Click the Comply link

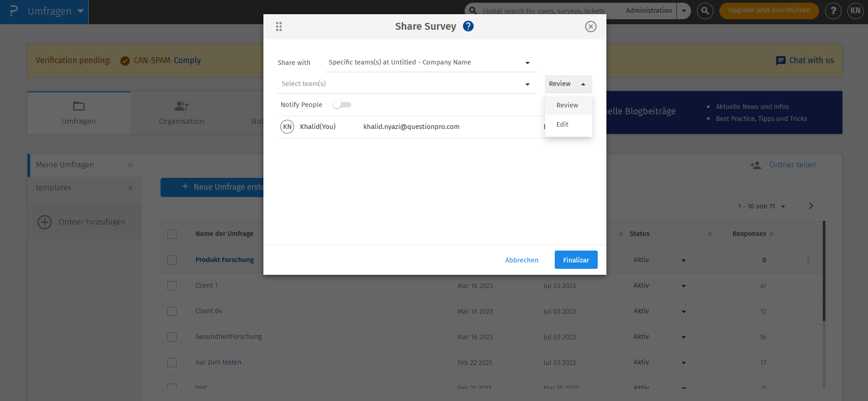point(187,60)
